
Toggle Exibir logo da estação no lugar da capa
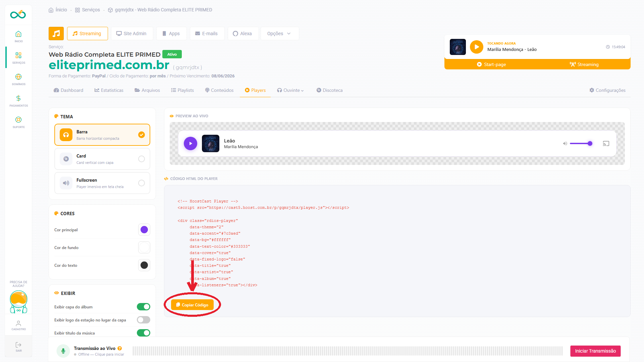tap(144, 320)
